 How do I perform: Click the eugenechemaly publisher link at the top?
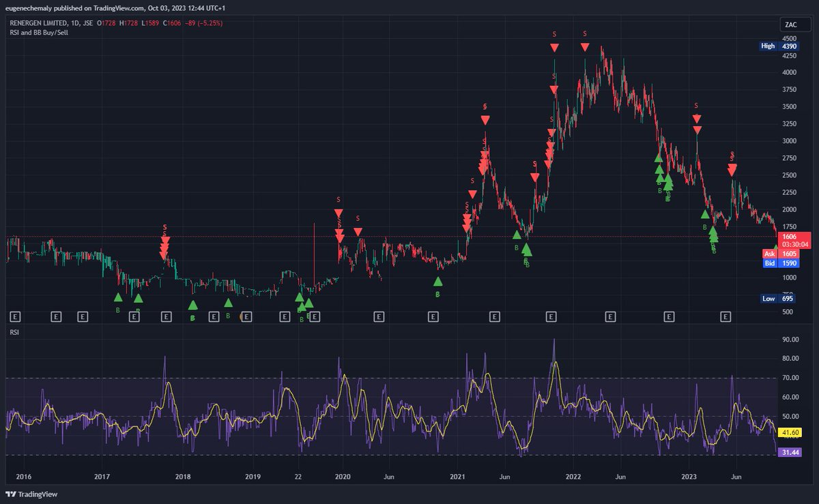coord(27,10)
